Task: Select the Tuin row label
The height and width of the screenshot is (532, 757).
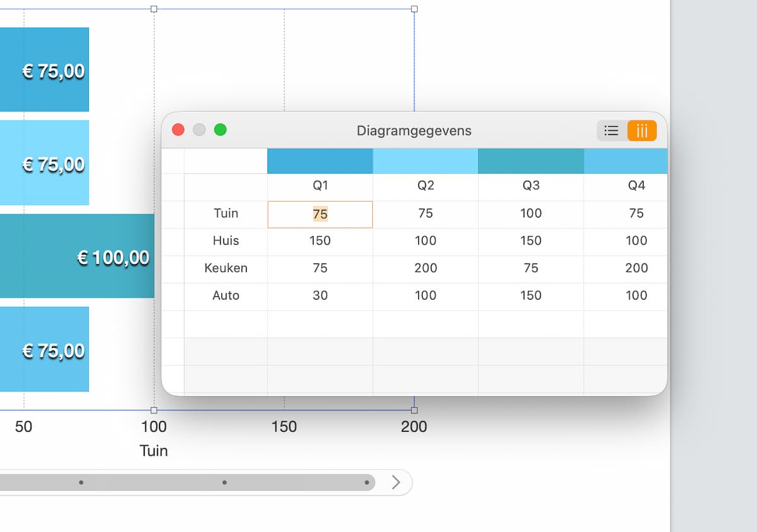Action: (226, 214)
